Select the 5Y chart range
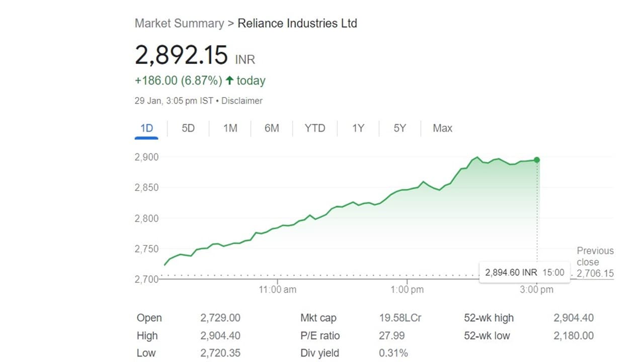The image size is (644, 362). tap(399, 129)
